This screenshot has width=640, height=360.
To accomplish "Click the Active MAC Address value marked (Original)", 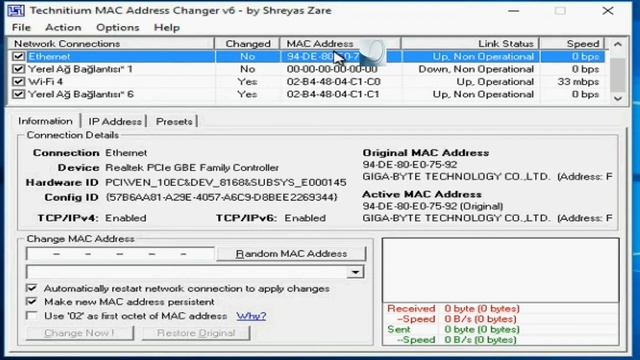I will [433, 206].
